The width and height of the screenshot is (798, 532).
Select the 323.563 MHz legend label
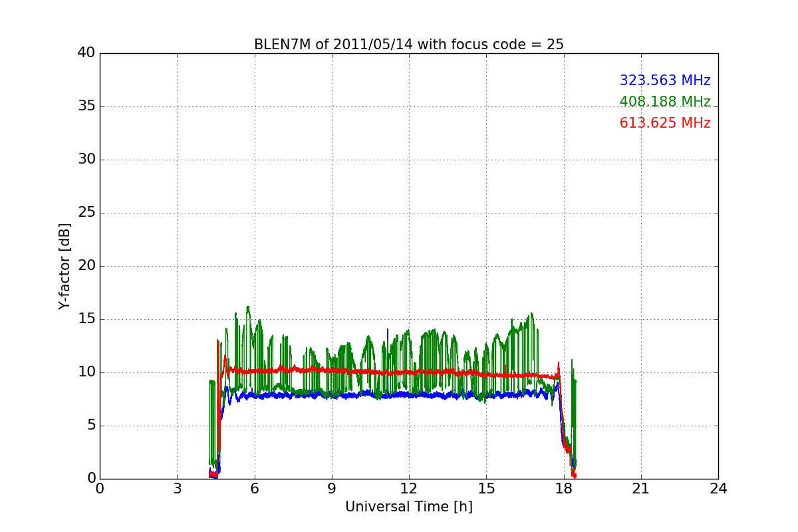665,80
